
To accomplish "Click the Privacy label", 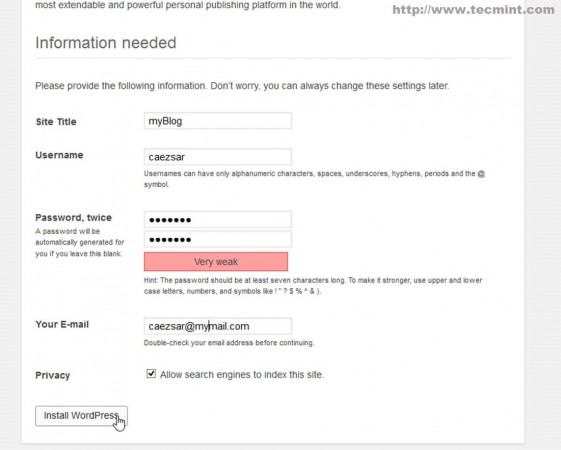I will [x=52, y=375].
